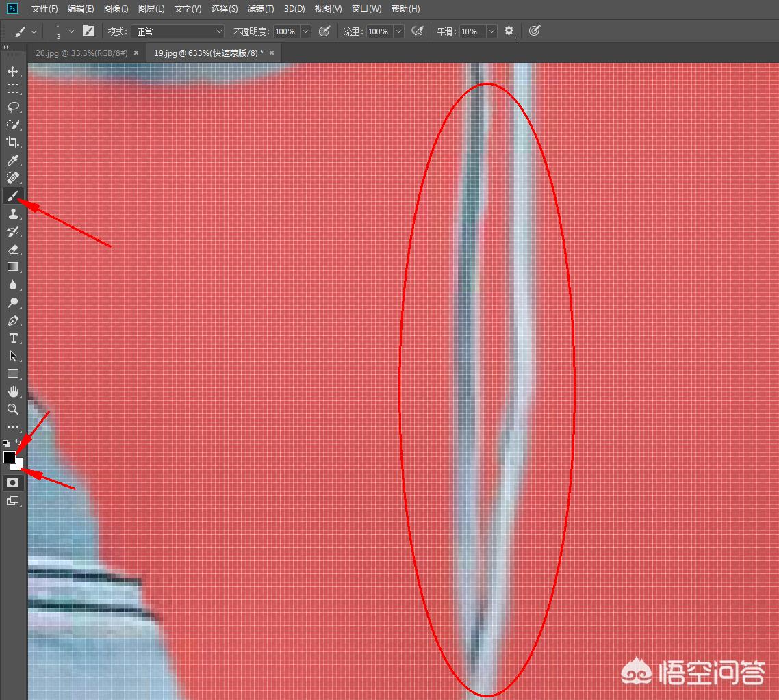This screenshot has width=779, height=700.
Task: Activate the Horizontal Type tool
Action: pos(13,338)
